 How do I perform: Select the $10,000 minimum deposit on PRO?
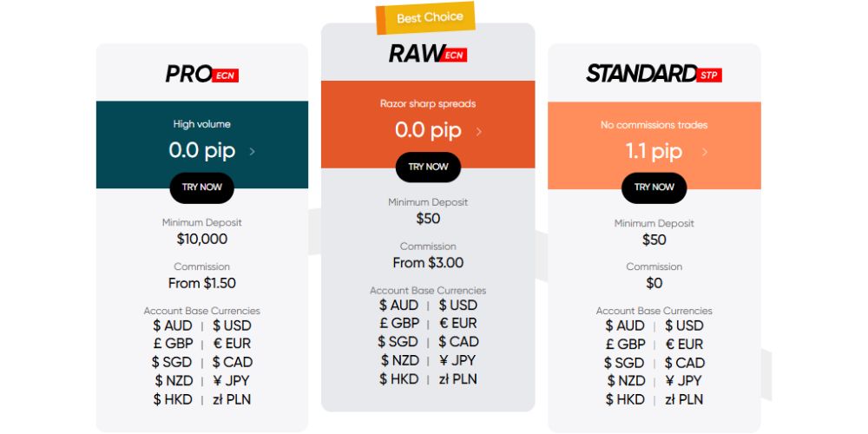tap(201, 239)
